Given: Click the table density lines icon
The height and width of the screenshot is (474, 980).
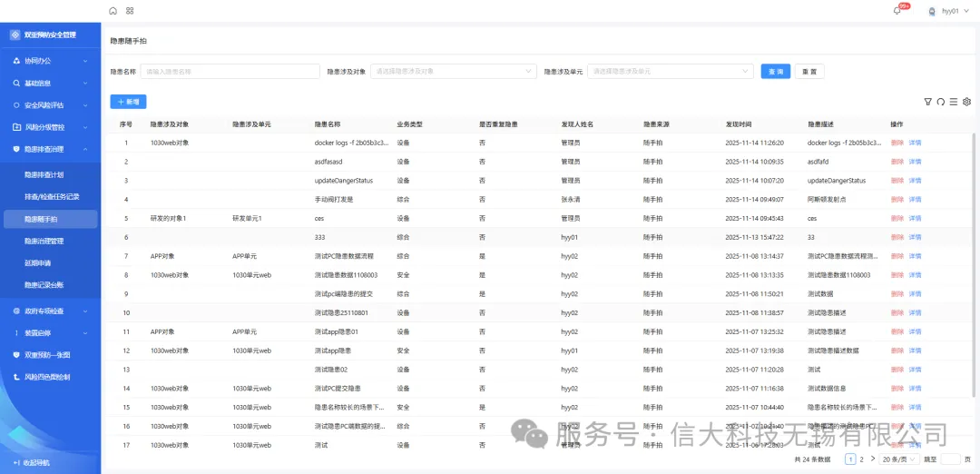Looking at the screenshot, I should point(954,102).
